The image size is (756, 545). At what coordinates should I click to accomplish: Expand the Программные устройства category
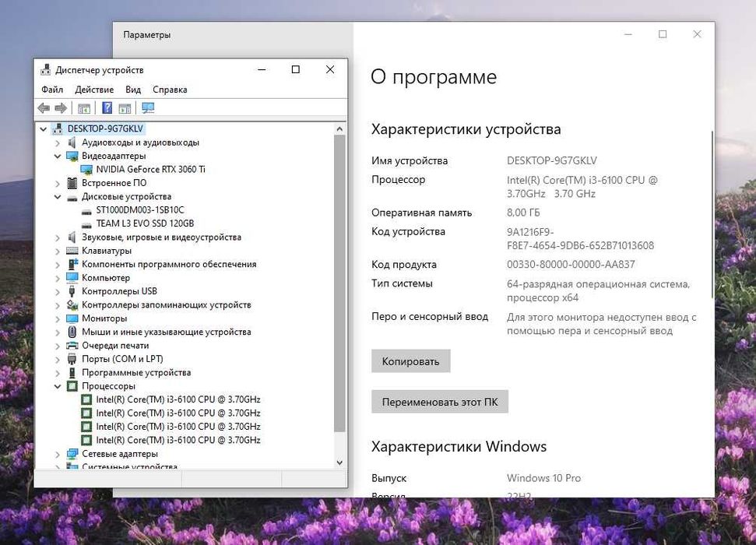tap(58, 373)
